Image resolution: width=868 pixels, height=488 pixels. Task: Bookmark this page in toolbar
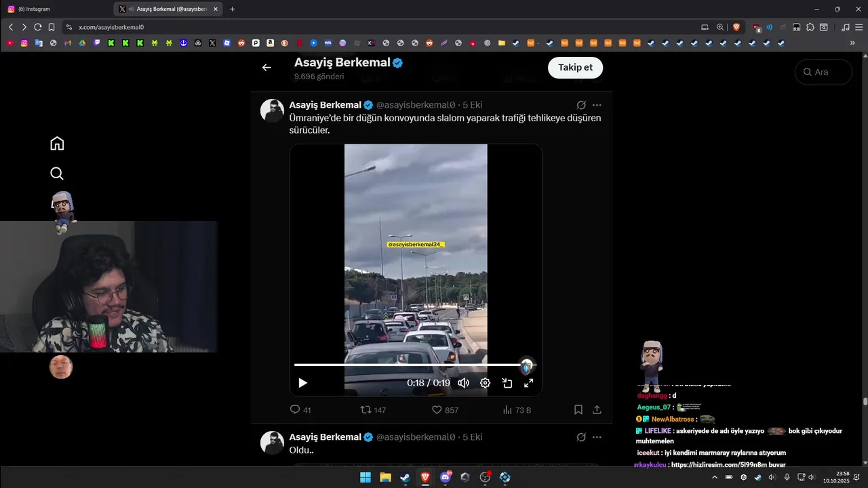[52, 27]
